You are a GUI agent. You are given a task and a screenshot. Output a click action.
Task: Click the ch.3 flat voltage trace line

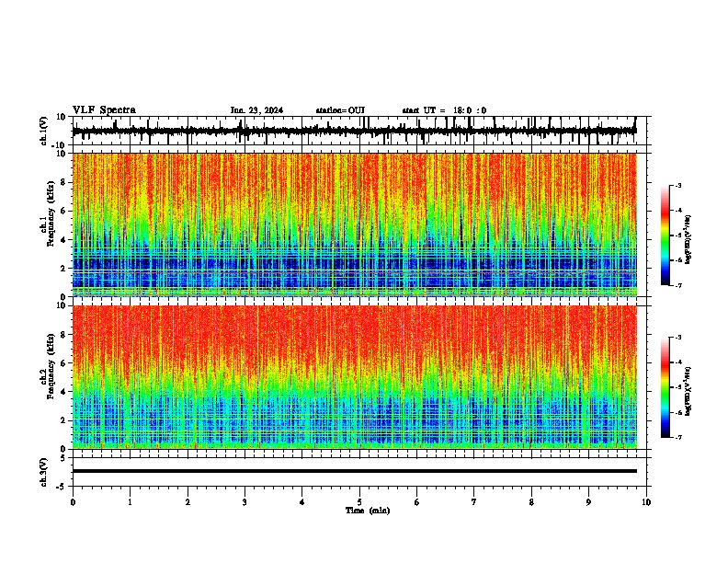(x=355, y=471)
